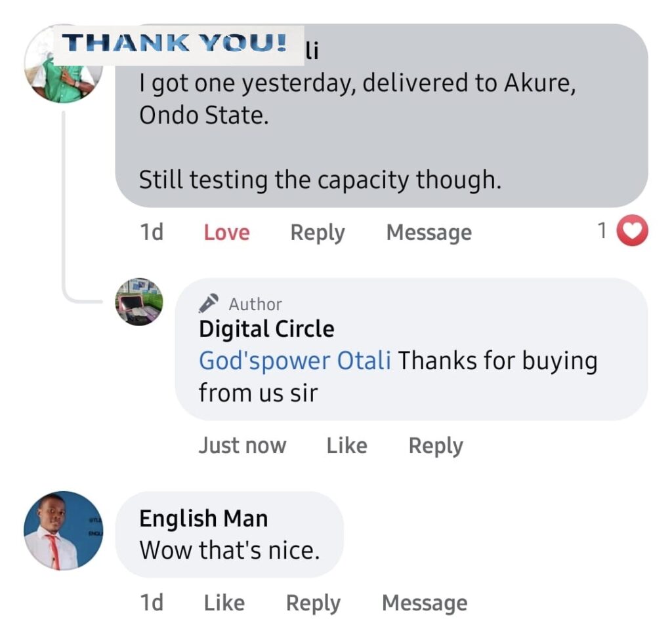
Task: Click the English Man username
Action: coord(203,519)
